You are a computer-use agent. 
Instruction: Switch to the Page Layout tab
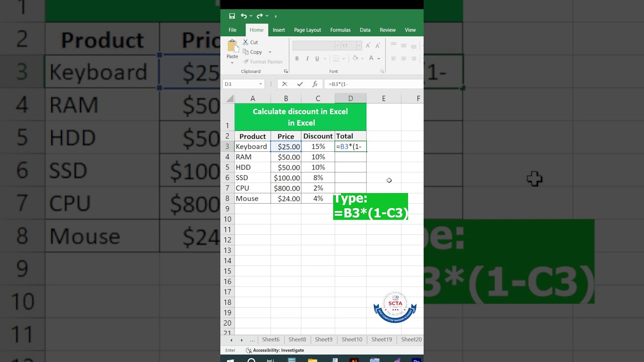[307, 30]
